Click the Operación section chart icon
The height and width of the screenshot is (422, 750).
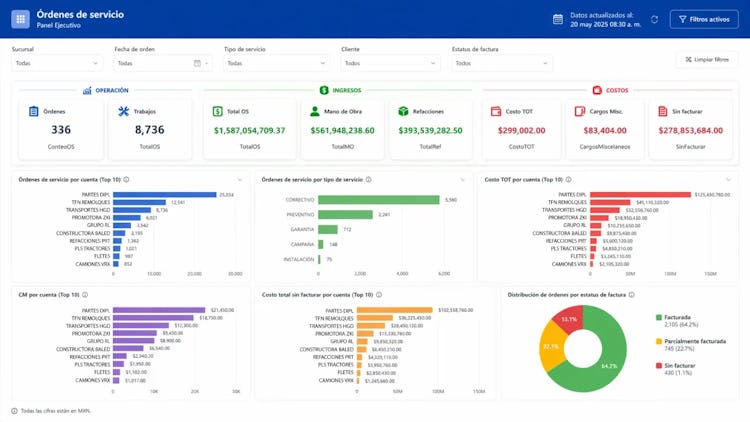click(x=87, y=90)
